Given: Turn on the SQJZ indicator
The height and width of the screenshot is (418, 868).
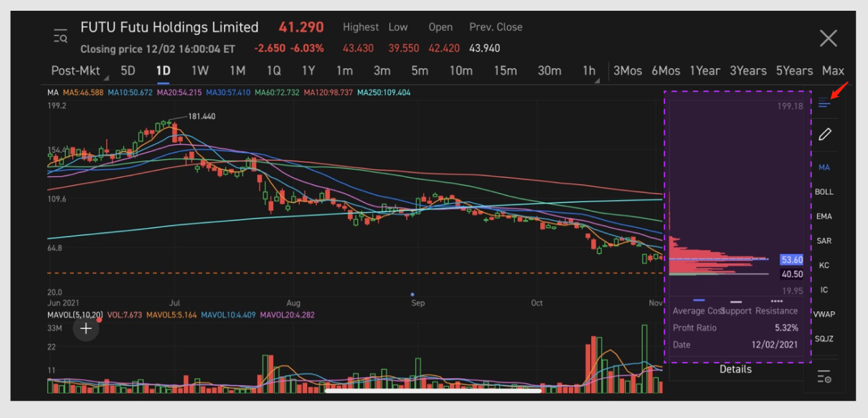Looking at the screenshot, I should click(824, 338).
